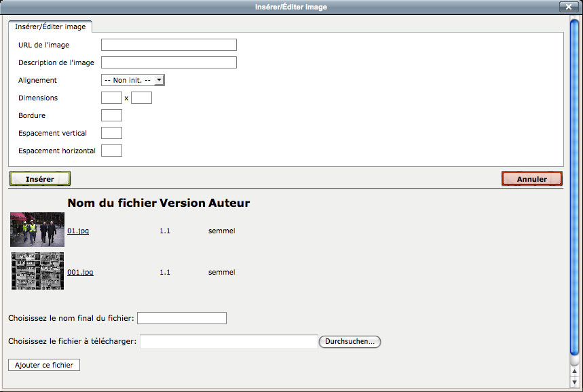This screenshot has height=392, width=583.
Task: Focus the Description de l'image field
Action: 168,62
